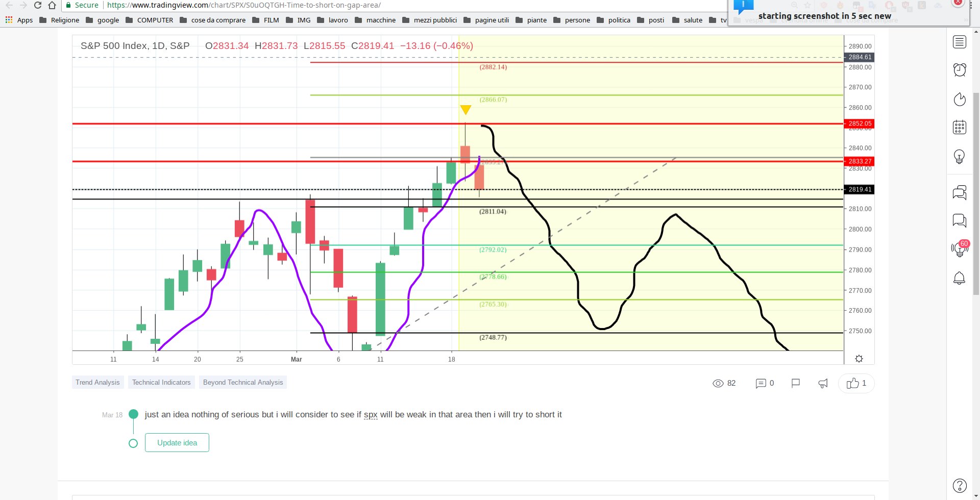This screenshot has width=980, height=500.
Task: Go to browser home page icon
Action: (x=52, y=5)
